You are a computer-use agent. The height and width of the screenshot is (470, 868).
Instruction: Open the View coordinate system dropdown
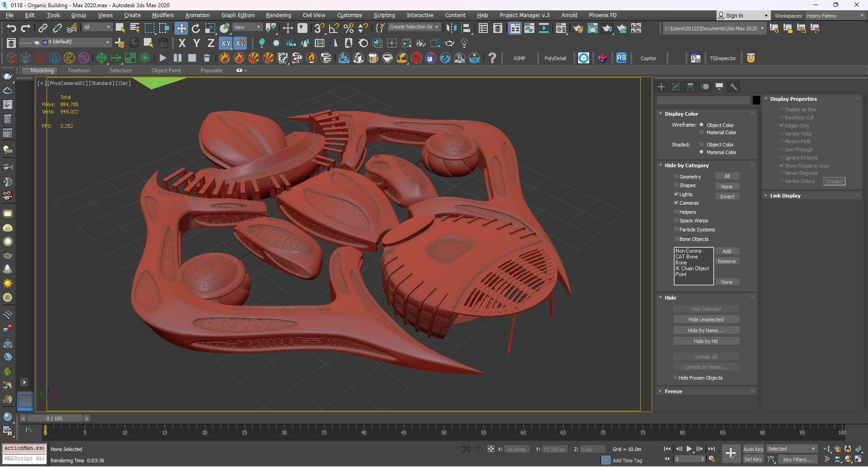point(247,27)
